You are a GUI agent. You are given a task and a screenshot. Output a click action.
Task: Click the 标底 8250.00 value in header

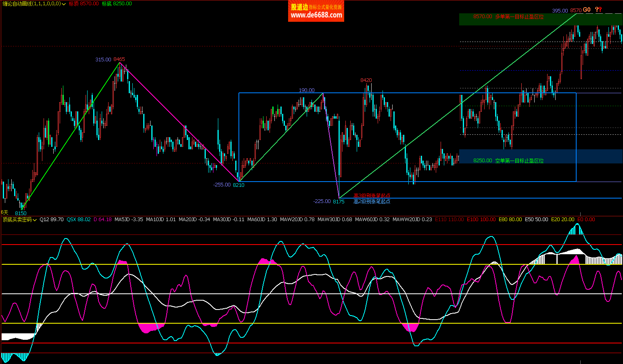tap(117, 4)
